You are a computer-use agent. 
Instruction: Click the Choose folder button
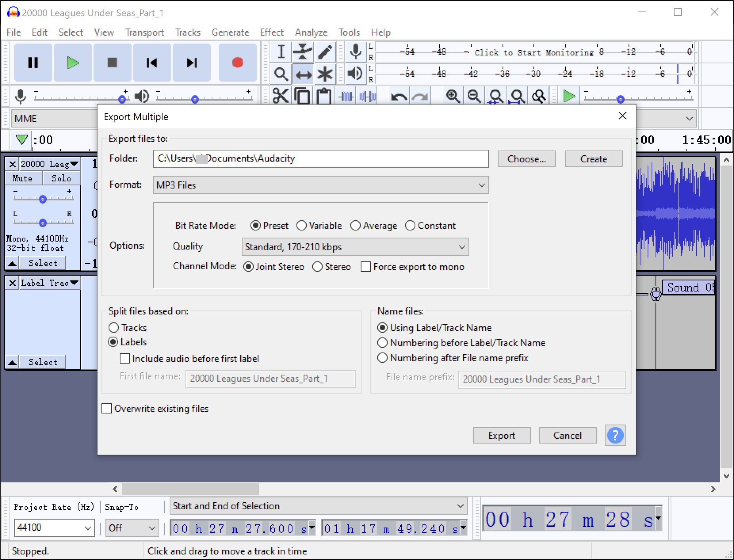pyautogui.click(x=526, y=159)
